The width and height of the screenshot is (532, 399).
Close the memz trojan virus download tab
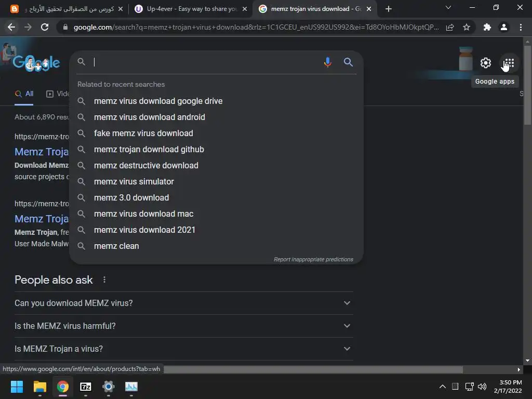(369, 9)
